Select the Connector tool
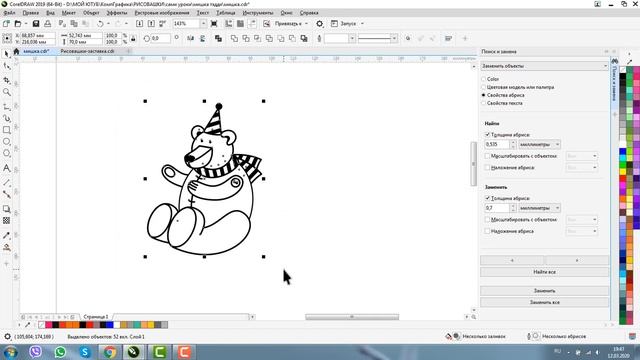The height and width of the screenshot is (360, 640). 7,194
